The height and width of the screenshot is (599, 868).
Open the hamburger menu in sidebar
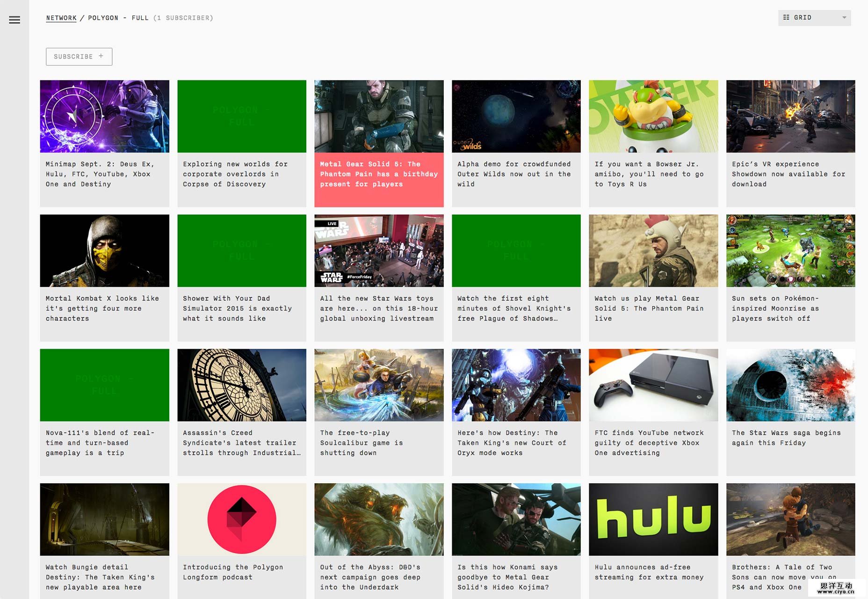[14, 20]
